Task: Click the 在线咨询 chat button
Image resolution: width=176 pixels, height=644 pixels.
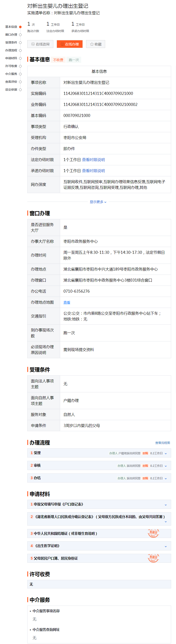Action: pyautogui.click(x=40, y=44)
